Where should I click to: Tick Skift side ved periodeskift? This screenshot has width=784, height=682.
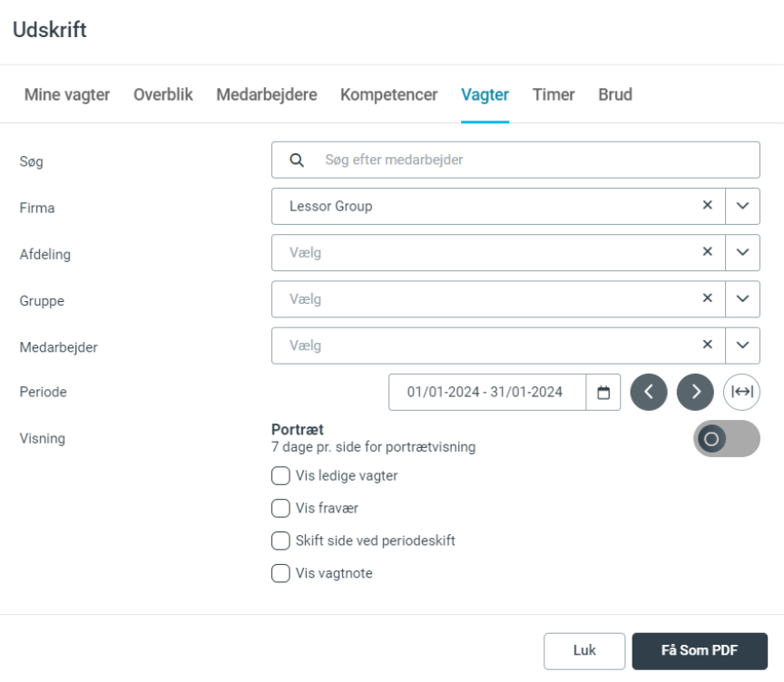pos(281,541)
